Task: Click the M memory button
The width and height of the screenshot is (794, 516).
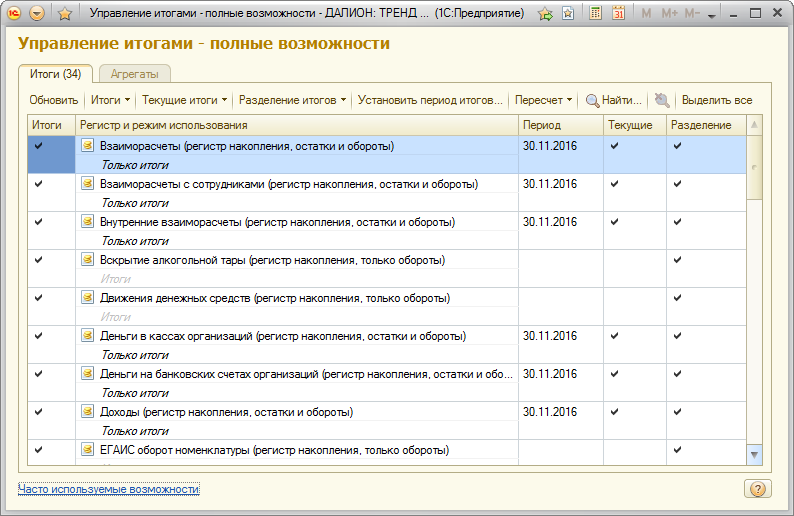Action: point(646,14)
